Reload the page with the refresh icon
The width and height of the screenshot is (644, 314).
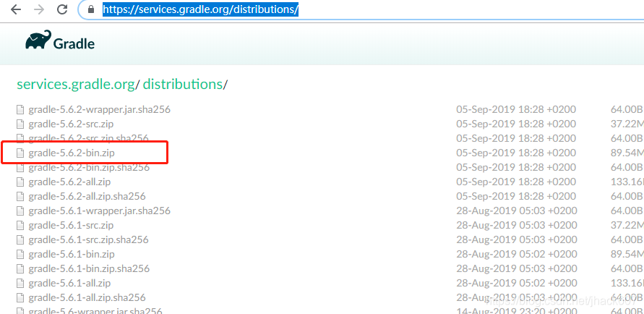point(62,10)
